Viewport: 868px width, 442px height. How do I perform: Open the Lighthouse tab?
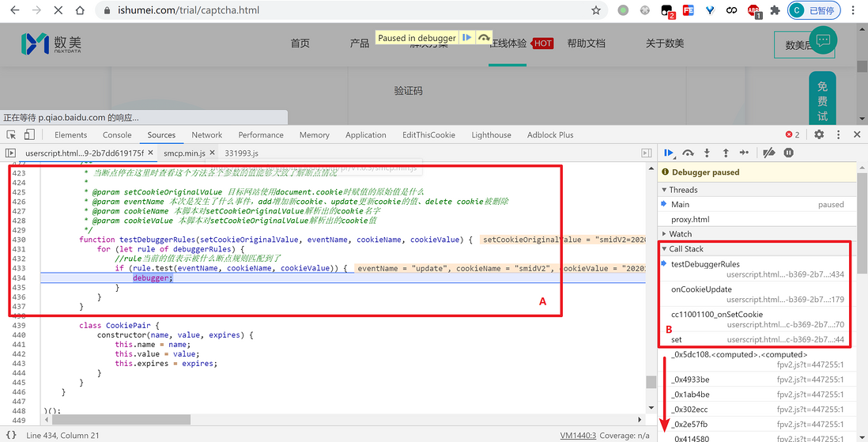pos(491,134)
